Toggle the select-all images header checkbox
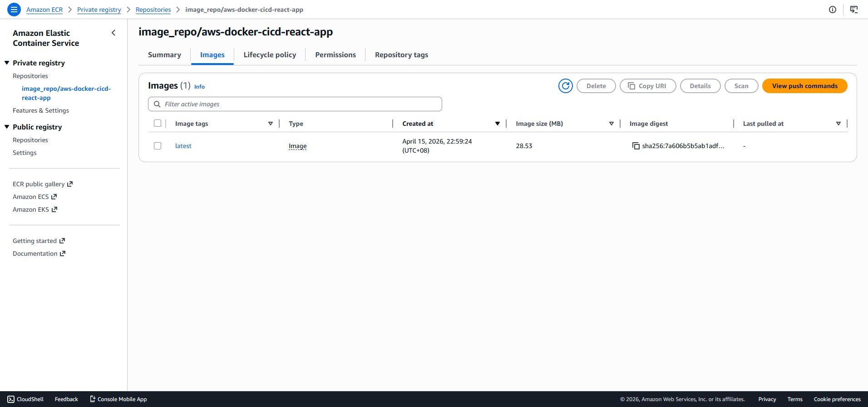This screenshot has height=407, width=868. 158,123
